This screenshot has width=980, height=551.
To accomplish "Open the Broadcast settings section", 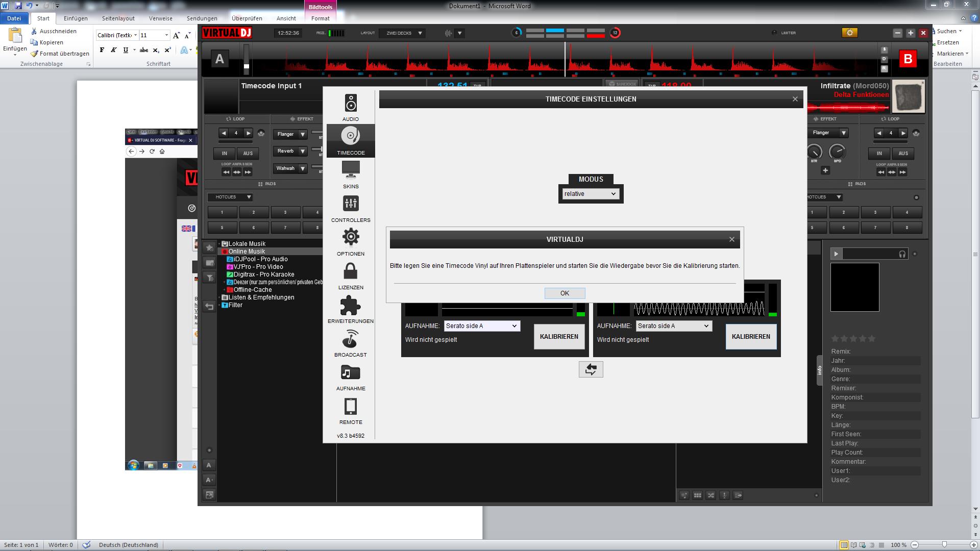I will (351, 343).
